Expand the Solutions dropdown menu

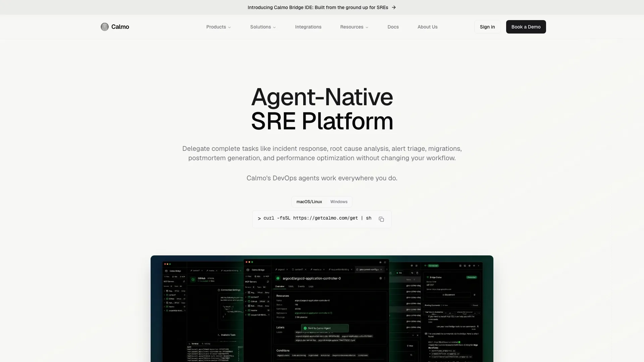(263, 27)
